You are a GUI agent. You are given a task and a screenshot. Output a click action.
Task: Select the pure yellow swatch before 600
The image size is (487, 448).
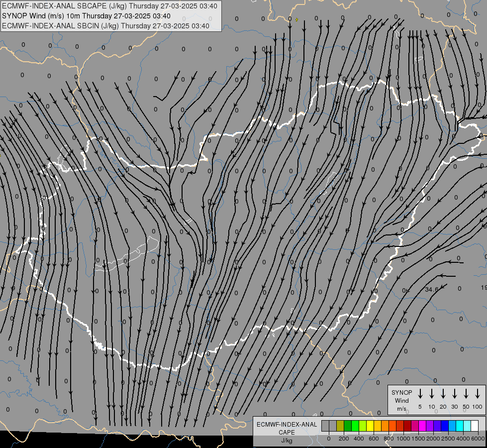point(370,426)
